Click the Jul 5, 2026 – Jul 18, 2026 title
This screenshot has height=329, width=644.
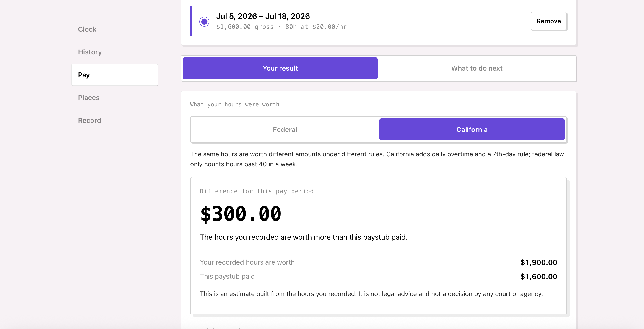pos(263,16)
